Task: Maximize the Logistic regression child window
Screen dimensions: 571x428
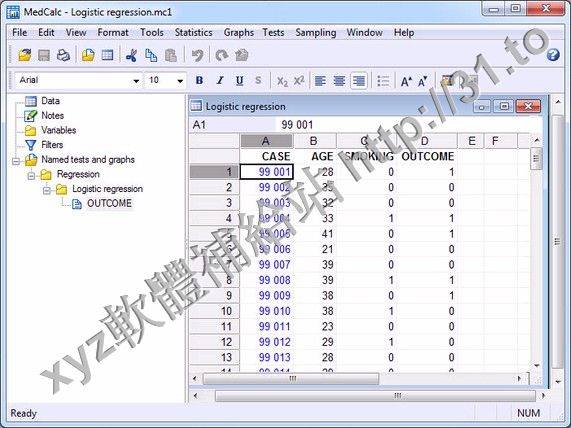Action: 504,106
